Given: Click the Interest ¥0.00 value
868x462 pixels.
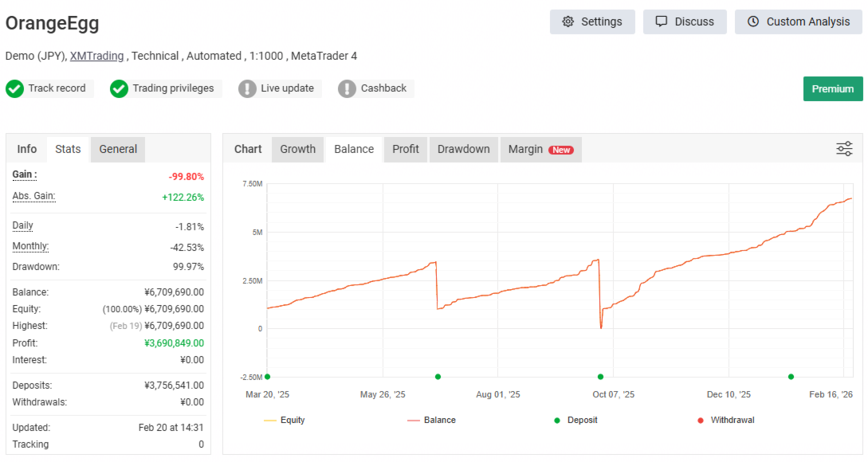Looking at the screenshot, I should 192,360.
